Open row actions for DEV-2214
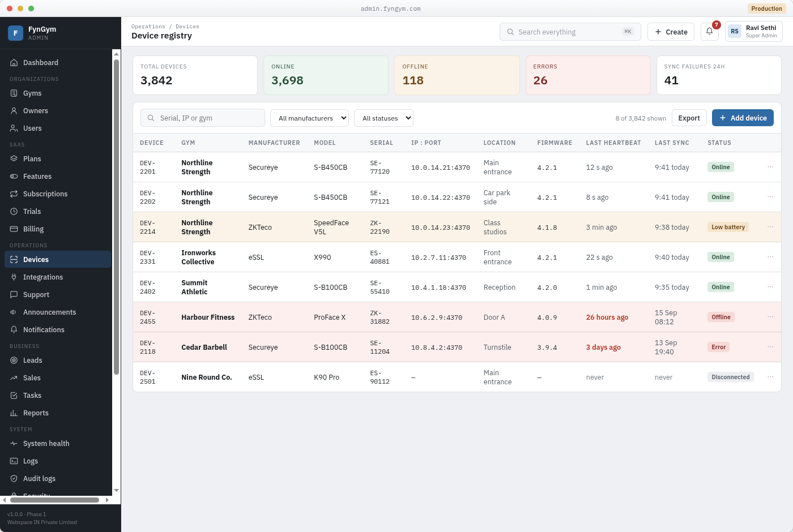793x532 pixels. 770,227
